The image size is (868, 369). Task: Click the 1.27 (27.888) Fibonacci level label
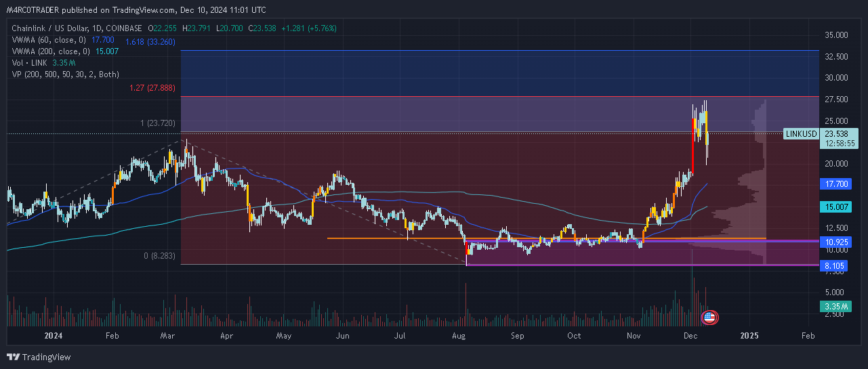click(x=152, y=88)
